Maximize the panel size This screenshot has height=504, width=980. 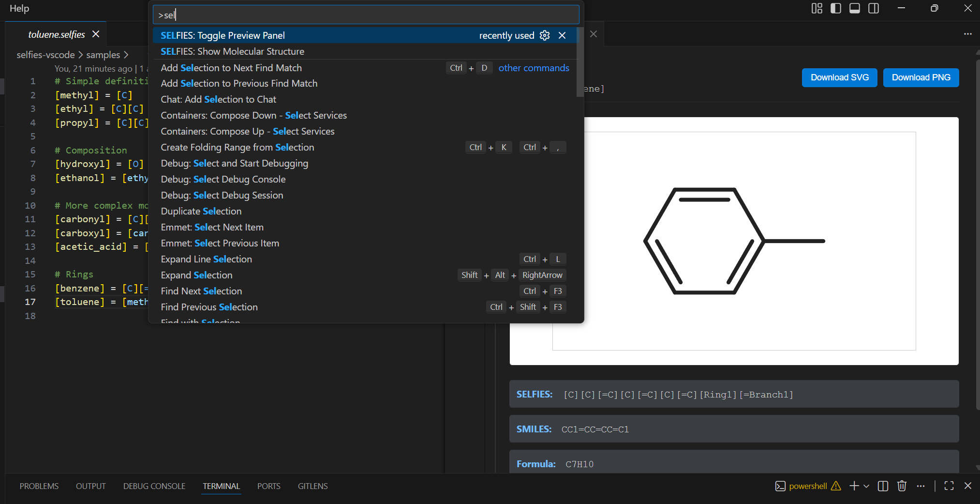tap(949, 486)
